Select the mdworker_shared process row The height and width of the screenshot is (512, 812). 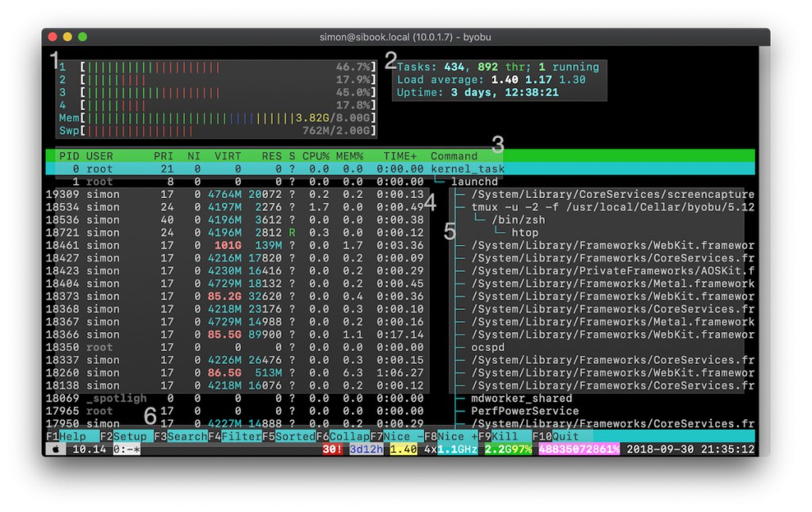click(x=400, y=398)
